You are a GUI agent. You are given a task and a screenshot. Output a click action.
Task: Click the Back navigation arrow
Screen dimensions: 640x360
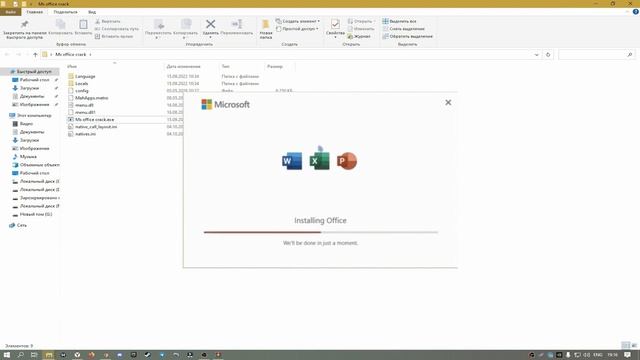click(7, 54)
